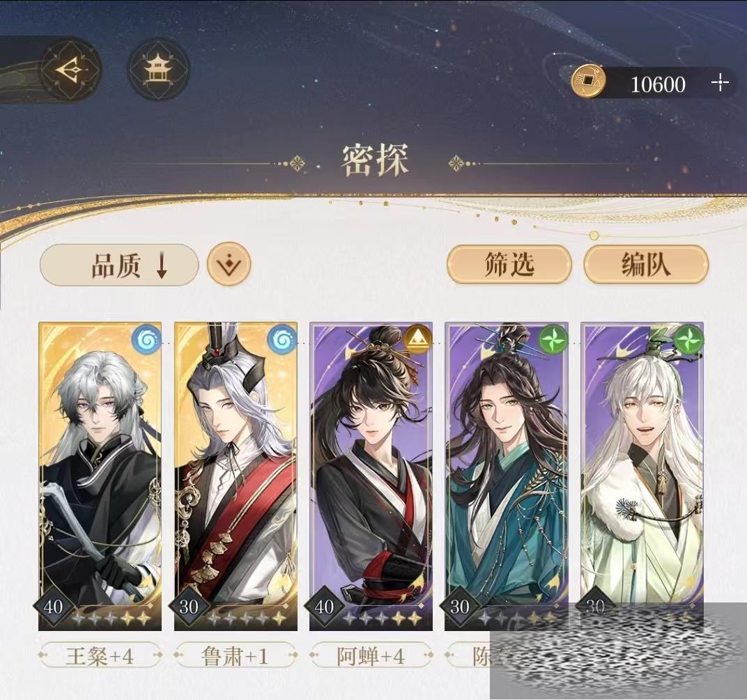
Task: Open the 筛选 filter options
Action: click(x=509, y=264)
